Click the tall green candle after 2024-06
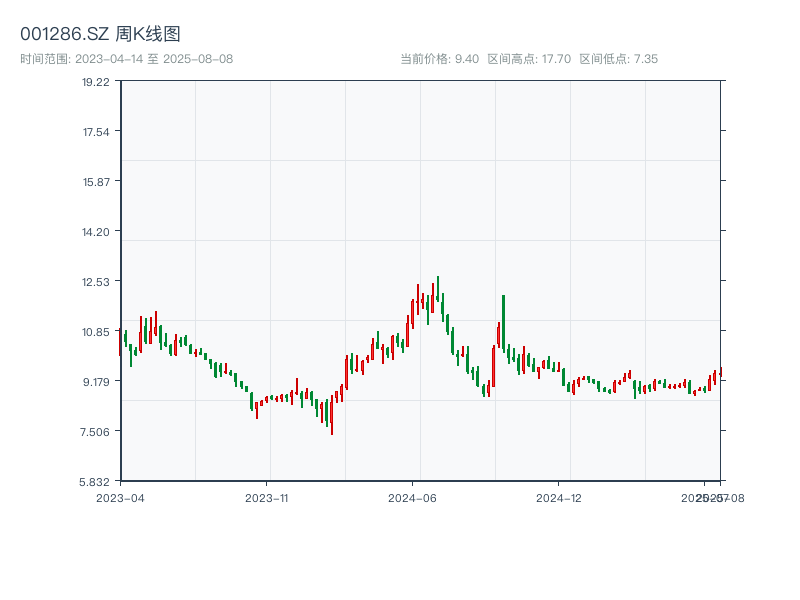 pos(503,322)
